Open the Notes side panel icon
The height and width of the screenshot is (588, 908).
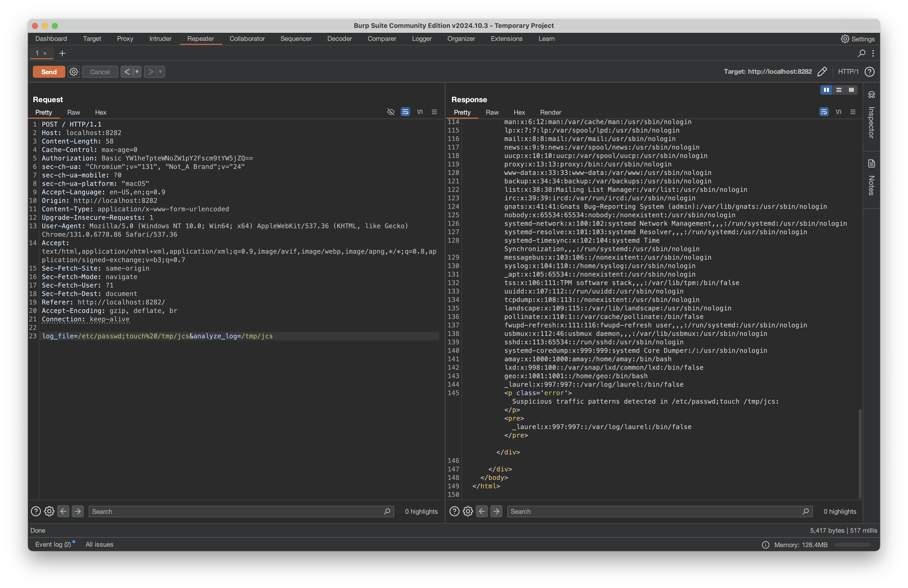[871, 164]
